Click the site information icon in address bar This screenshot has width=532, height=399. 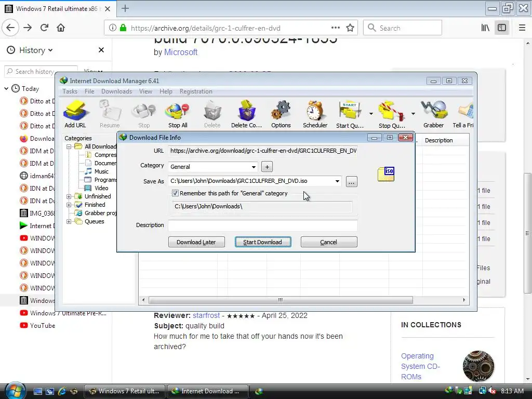112,28
